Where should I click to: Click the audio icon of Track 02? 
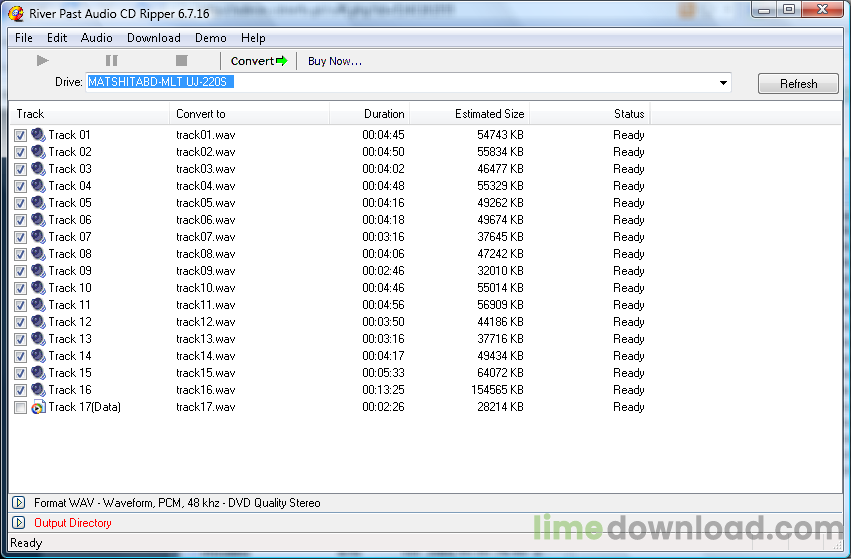[x=38, y=151]
